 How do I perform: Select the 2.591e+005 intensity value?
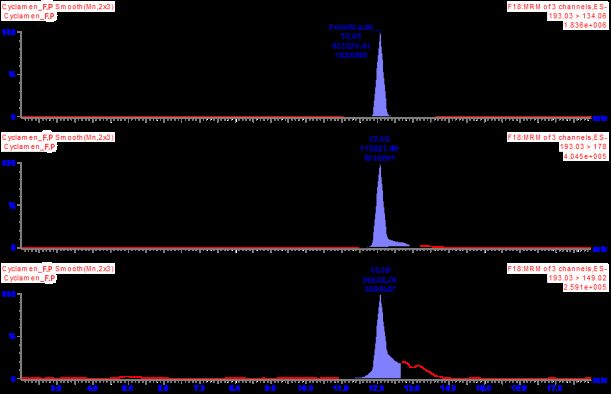pos(585,288)
